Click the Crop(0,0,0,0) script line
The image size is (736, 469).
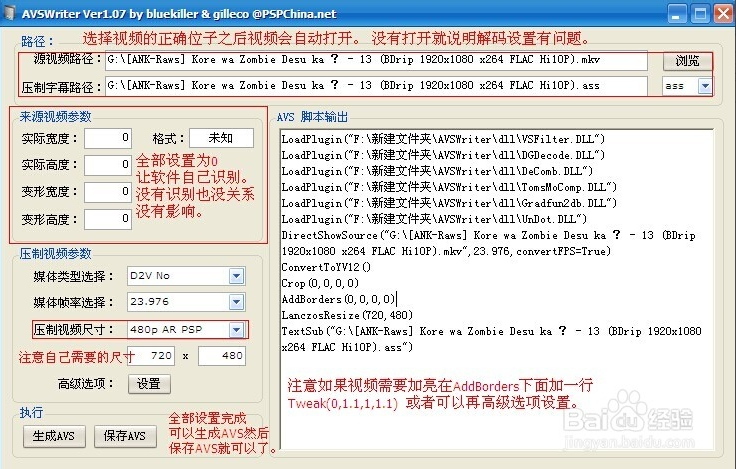pos(320,283)
